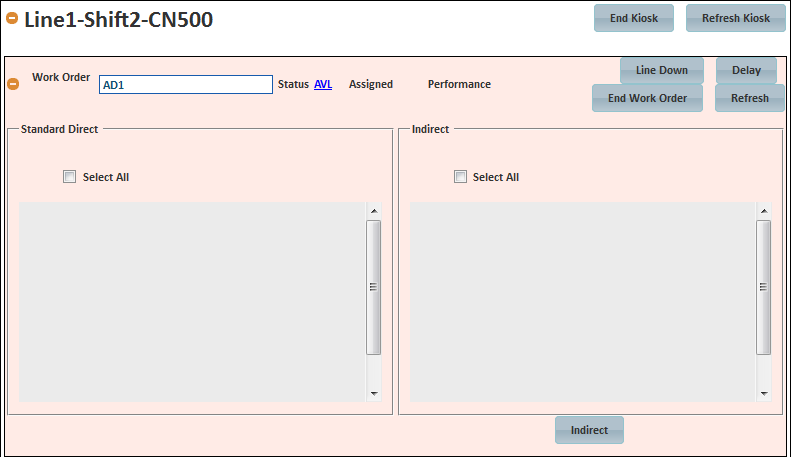Viewport: 791px width, 457px height.
Task: End the current work order
Action: tap(647, 98)
